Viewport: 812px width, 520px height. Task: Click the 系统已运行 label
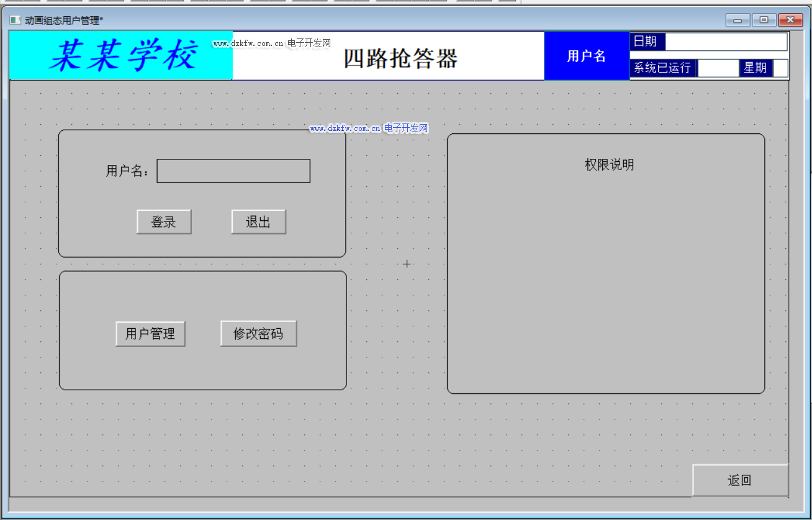click(x=662, y=68)
